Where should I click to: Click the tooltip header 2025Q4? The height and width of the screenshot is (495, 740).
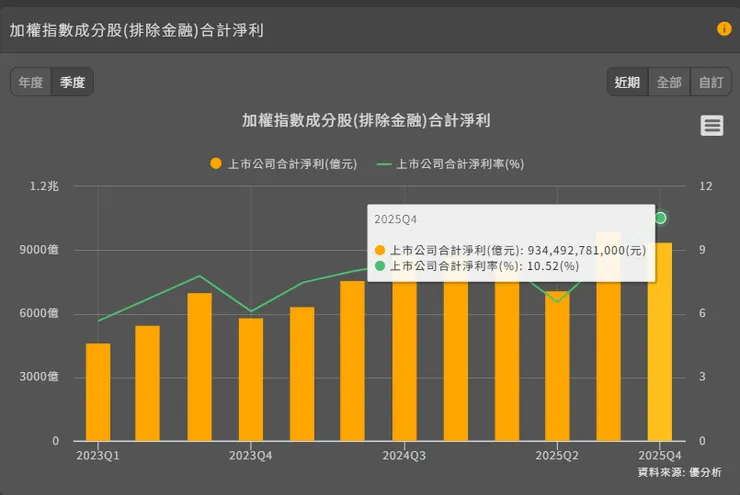point(395,219)
